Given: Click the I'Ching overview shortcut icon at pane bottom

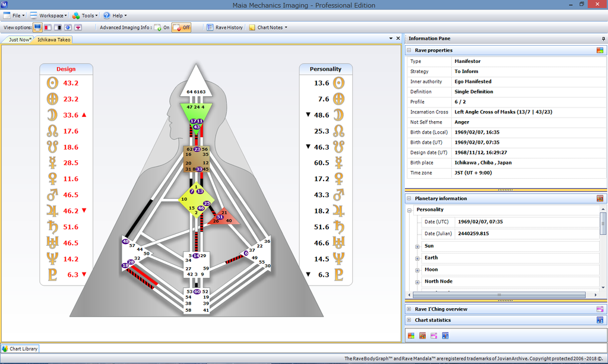Looking at the screenshot, I should tap(434, 335).
